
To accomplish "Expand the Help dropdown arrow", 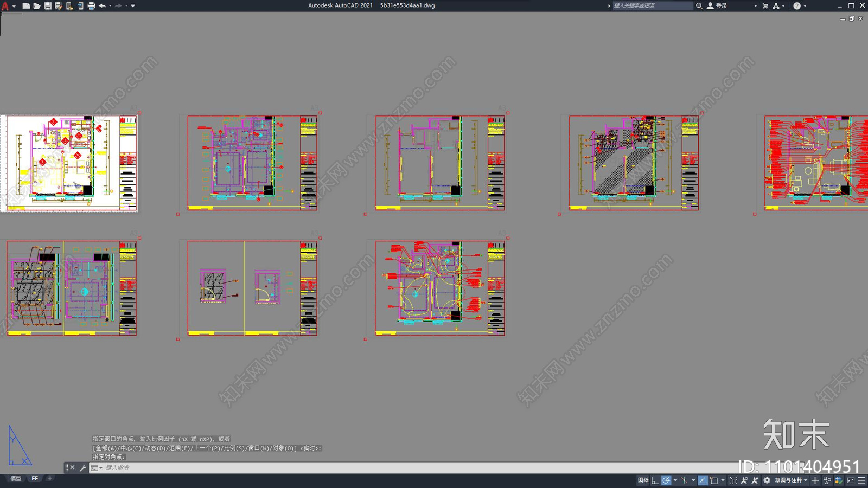I will [805, 6].
